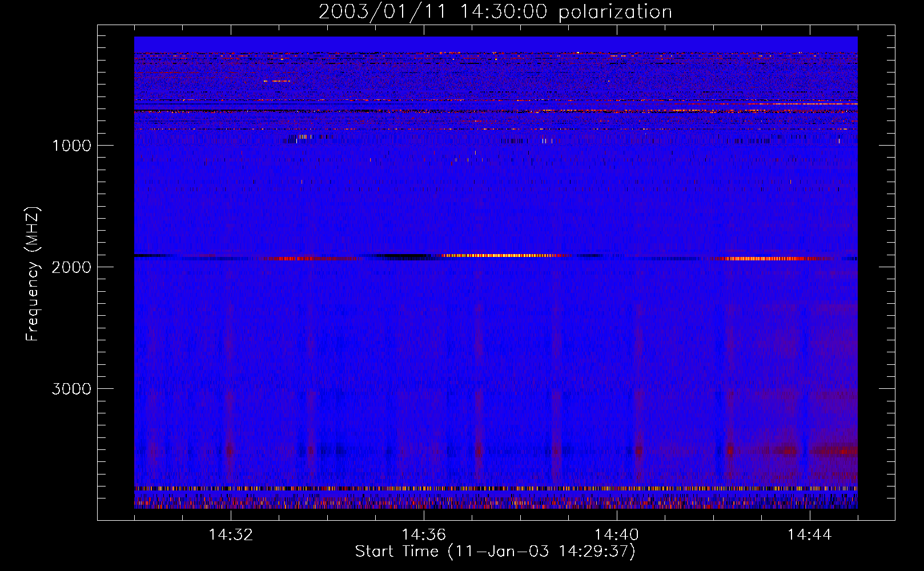This screenshot has height=571, width=924.
Task: Select the 3000 frequency axis label
Action: [71, 389]
